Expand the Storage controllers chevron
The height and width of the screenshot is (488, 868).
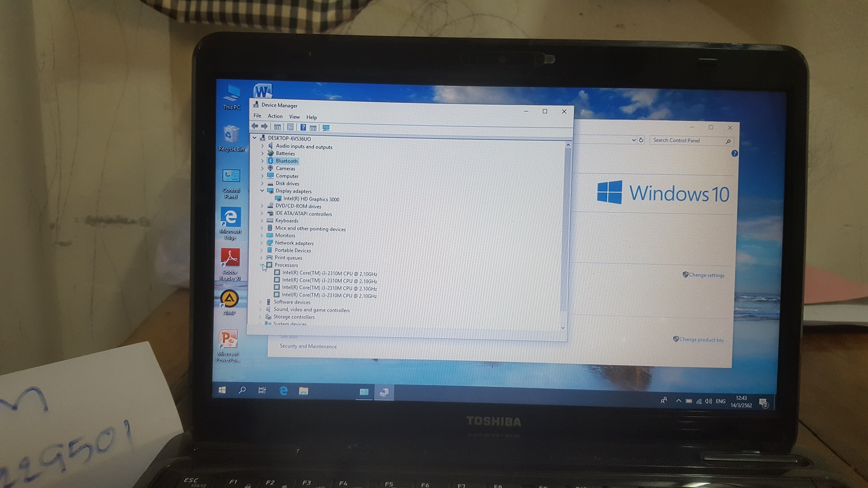pos(260,317)
